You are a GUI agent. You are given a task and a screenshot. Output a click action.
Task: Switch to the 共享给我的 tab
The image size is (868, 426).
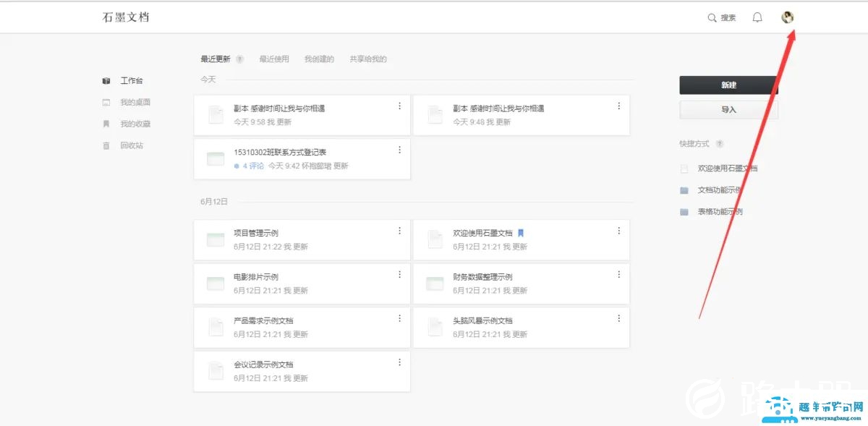pos(368,59)
